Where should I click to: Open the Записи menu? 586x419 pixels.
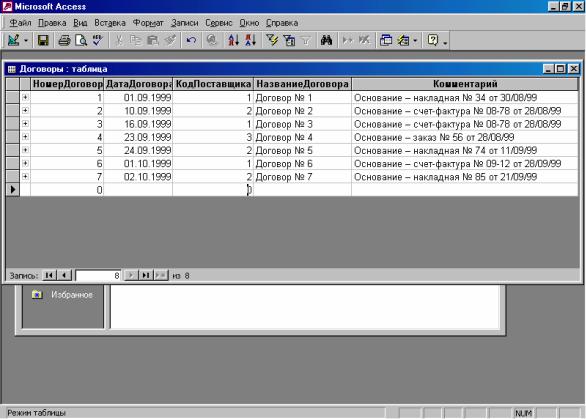[x=184, y=23]
